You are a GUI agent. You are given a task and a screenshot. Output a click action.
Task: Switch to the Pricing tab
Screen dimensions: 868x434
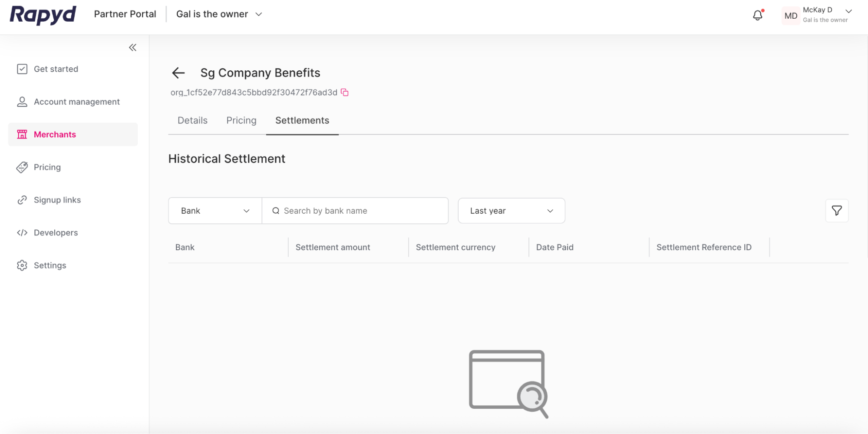coord(241,120)
